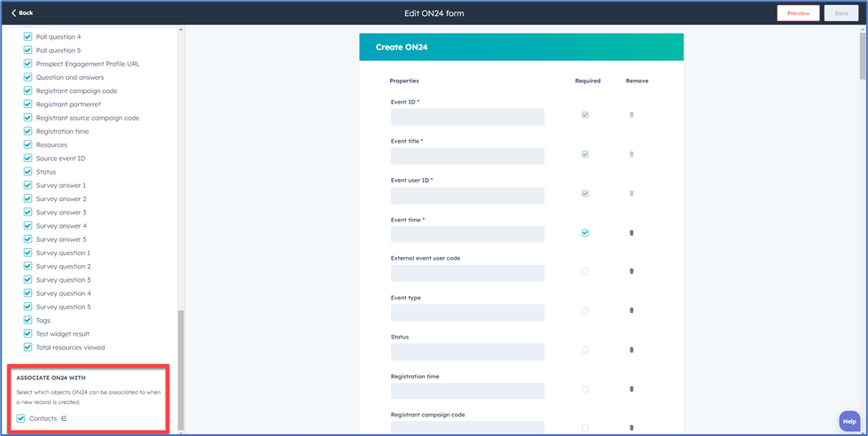Remove the Event time property
This screenshot has width=868, height=436.
click(631, 232)
